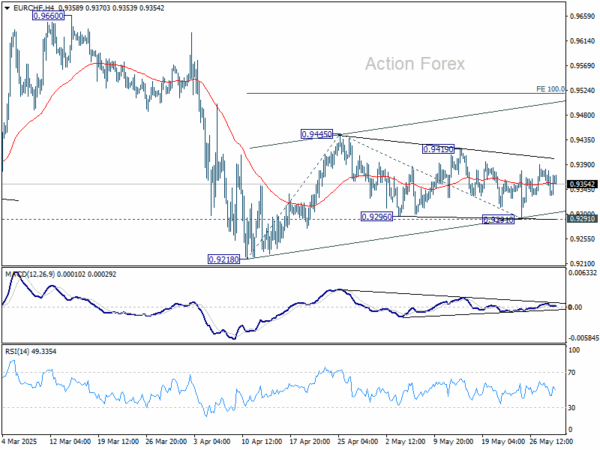Click the 0.94800 price axis value
600x450 pixels.
point(582,115)
